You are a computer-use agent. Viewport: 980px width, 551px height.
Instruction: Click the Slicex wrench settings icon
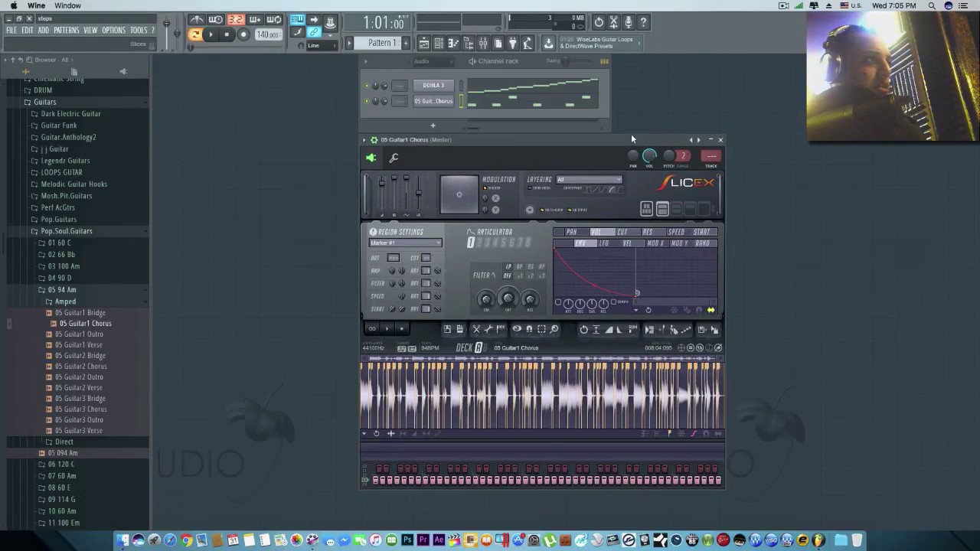click(394, 158)
